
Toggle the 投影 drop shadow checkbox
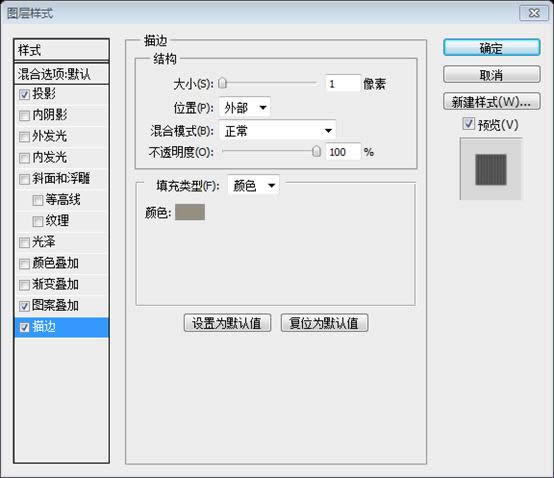pyautogui.click(x=24, y=94)
